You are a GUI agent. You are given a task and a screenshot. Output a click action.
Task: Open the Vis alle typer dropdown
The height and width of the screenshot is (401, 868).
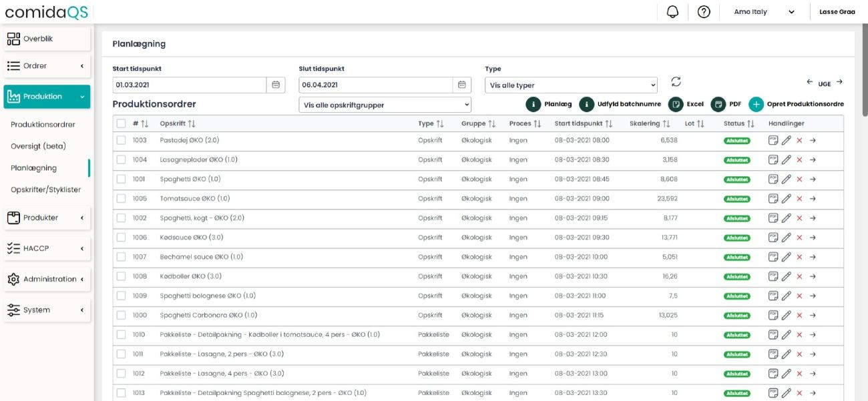(x=571, y=85)
